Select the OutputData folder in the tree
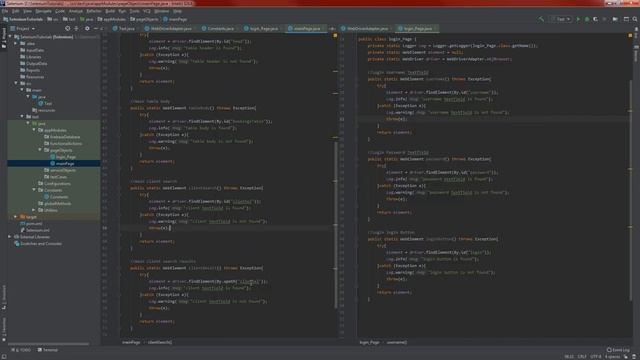Image resolution: width=640 pixels, height=360 pixels. coord(33,64)
